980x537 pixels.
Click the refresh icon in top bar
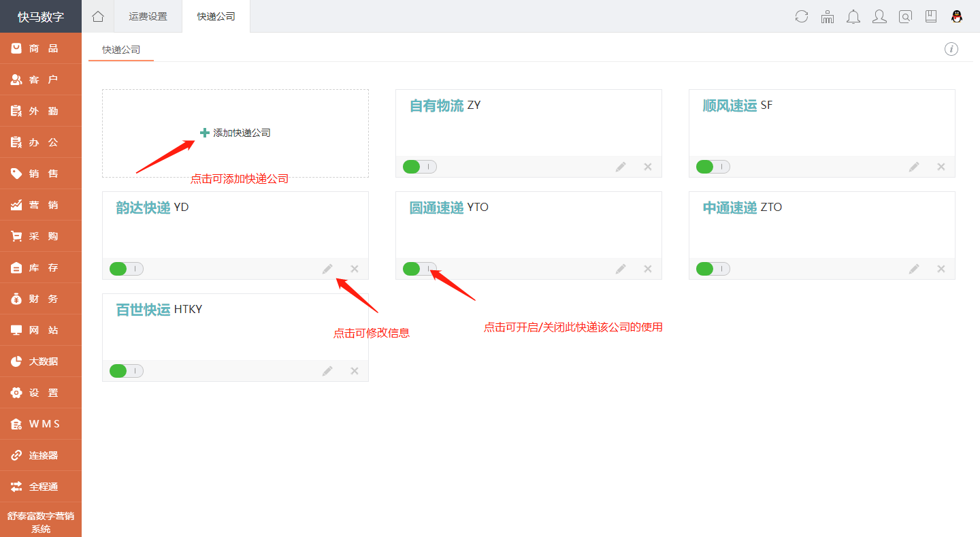pos(802,17)
